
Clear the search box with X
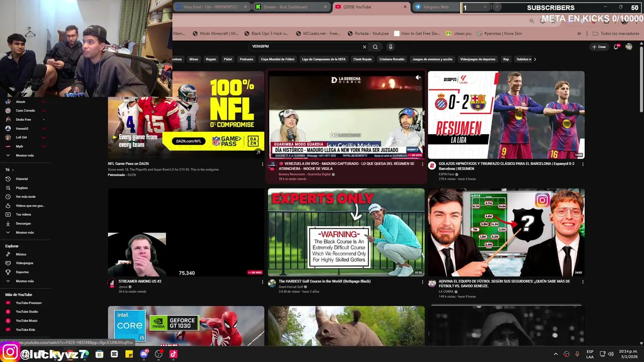365,47
